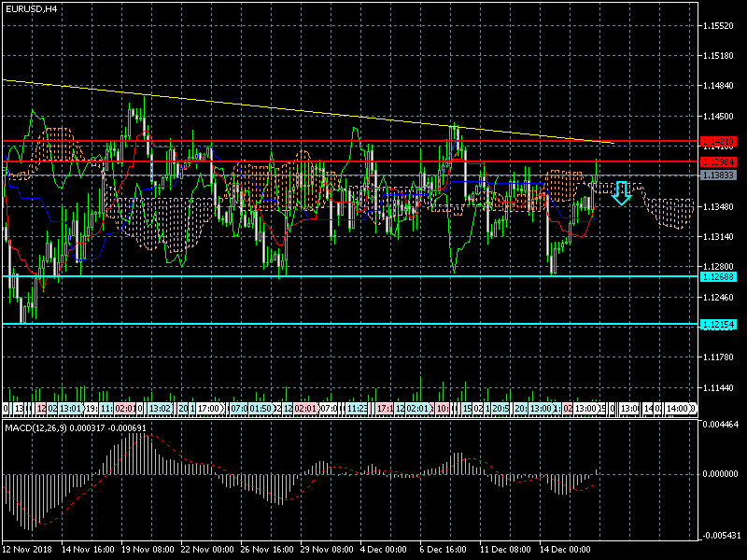
Task: Click the cyan down arrow on the chart
Action: (x=622, y=193)
